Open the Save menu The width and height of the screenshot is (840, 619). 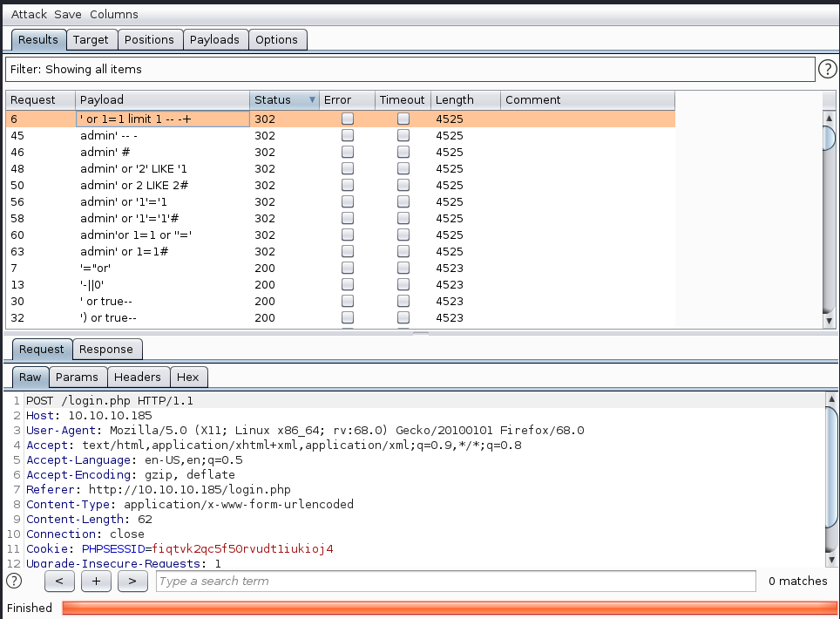click(x=67, y=15)
